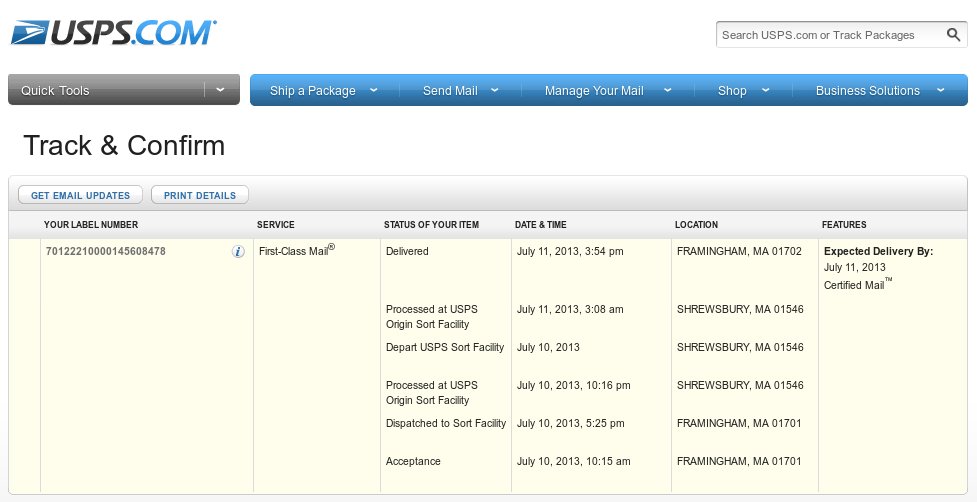
Task: Click the Features column header
Action: tap(844, 224)
